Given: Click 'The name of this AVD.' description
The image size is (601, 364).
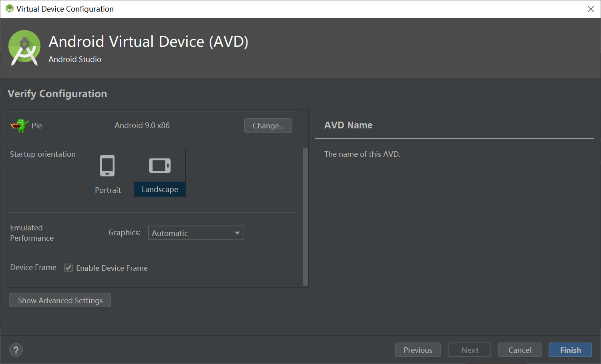Looking at the screenshot, I should (362, 154).
